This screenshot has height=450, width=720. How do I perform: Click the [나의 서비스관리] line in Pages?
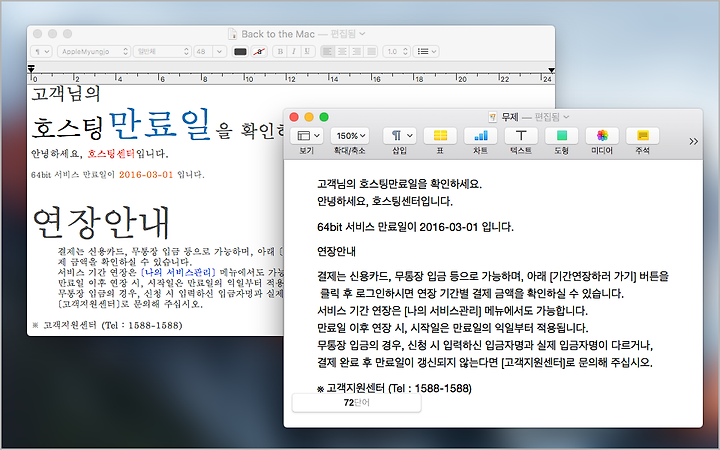452,311
